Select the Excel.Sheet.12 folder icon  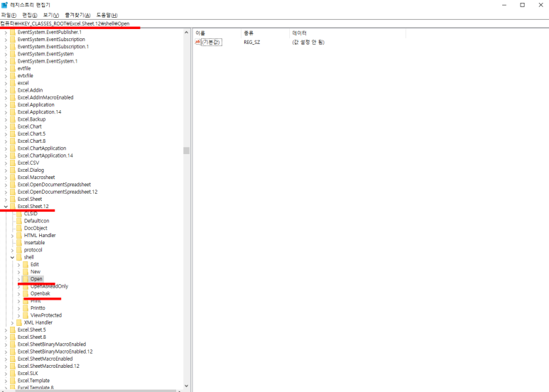[13, 206]
